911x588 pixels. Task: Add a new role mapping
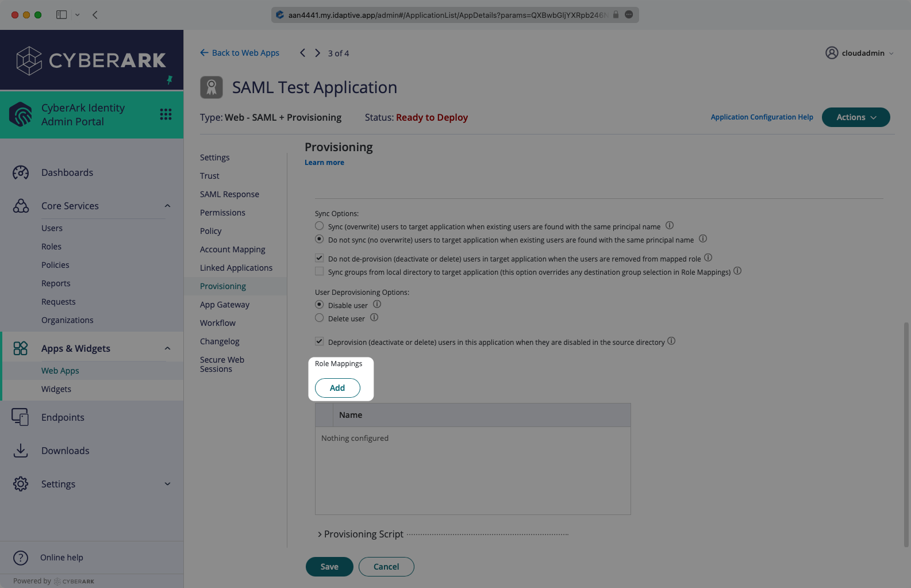tap(337, 388)
